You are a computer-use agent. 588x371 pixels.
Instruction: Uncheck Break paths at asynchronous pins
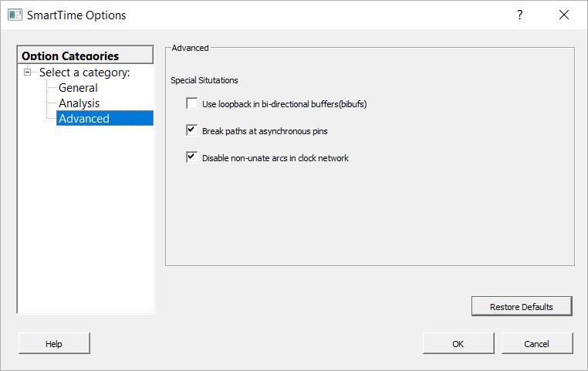click(192, 130)
